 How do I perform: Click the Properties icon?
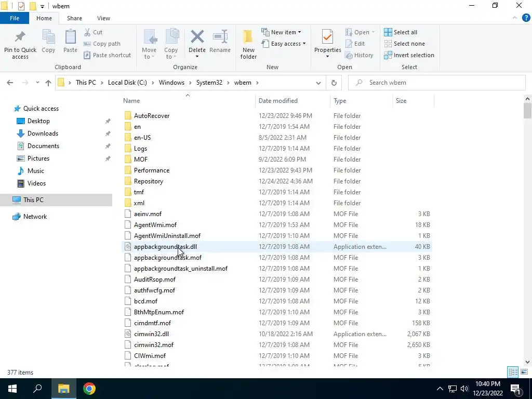click(x=327, y=37)
